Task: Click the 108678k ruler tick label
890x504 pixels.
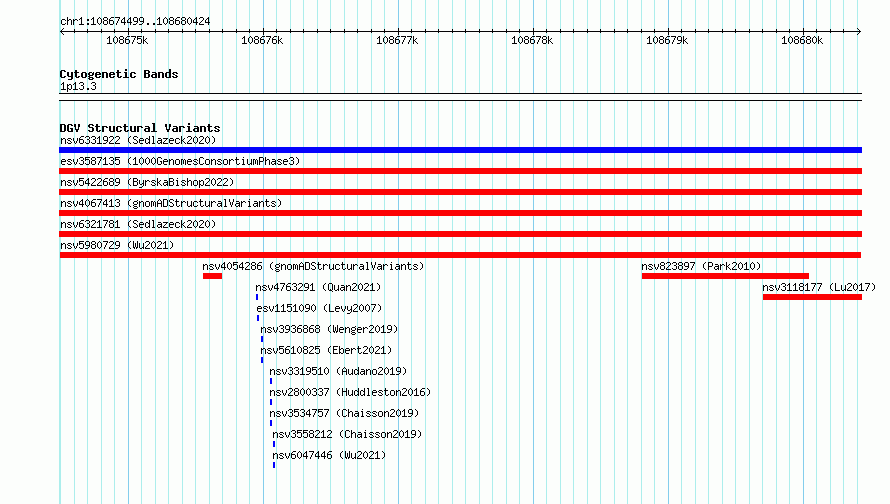Action: click(532, 41)
